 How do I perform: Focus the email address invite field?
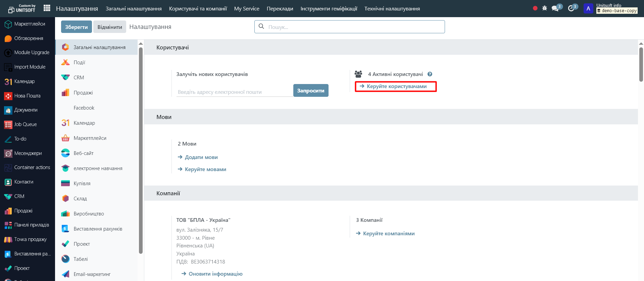click(x=234, y=92)
